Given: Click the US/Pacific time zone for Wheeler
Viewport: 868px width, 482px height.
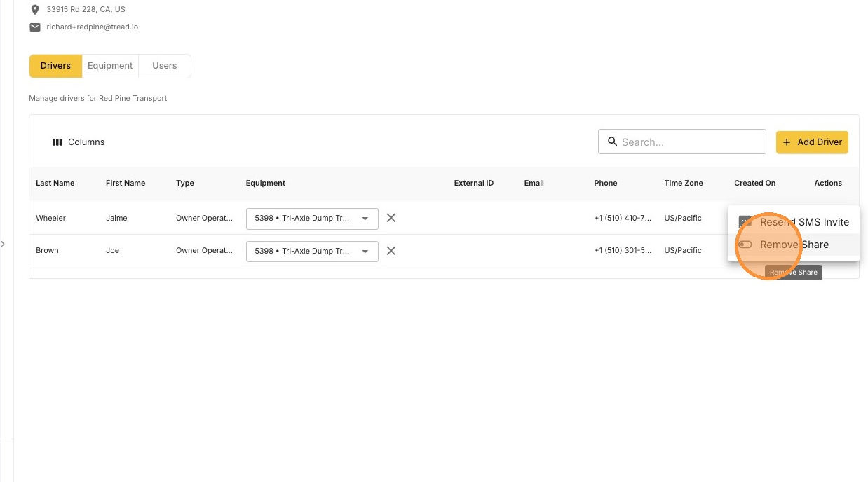Looking at the screenshot, I should click(683, 219).
